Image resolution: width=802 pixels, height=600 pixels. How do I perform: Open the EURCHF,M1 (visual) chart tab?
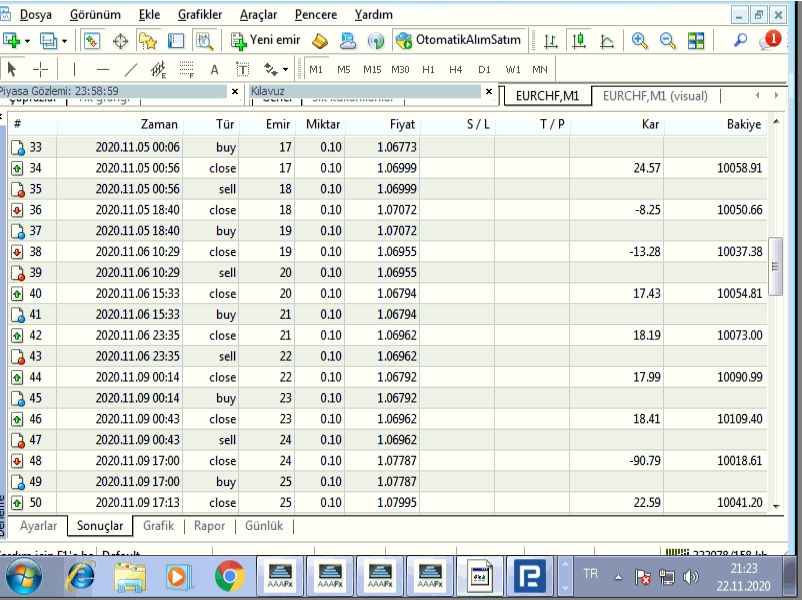(655, 96)
